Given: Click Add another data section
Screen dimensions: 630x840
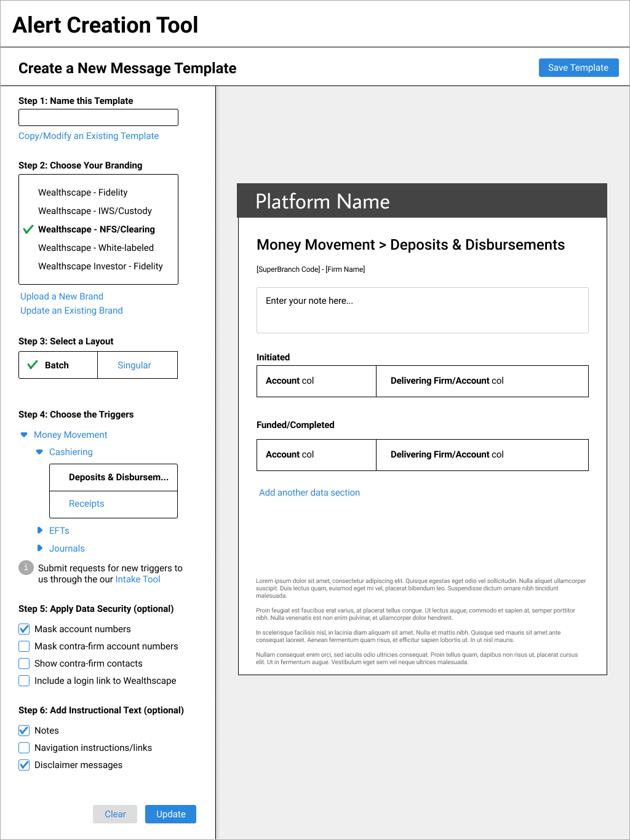Looking at the screenshot, I should coord(309,492).
